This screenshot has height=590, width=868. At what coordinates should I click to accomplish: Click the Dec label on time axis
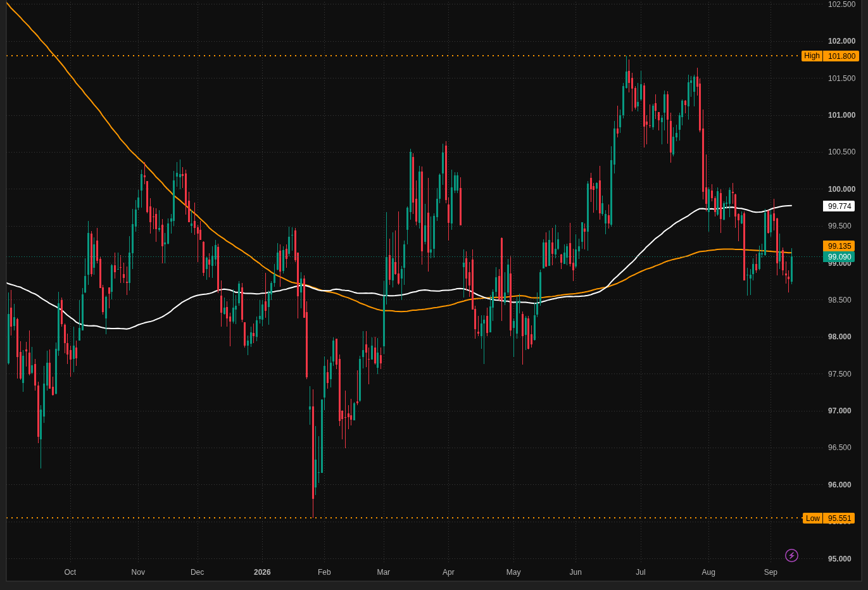198,572
